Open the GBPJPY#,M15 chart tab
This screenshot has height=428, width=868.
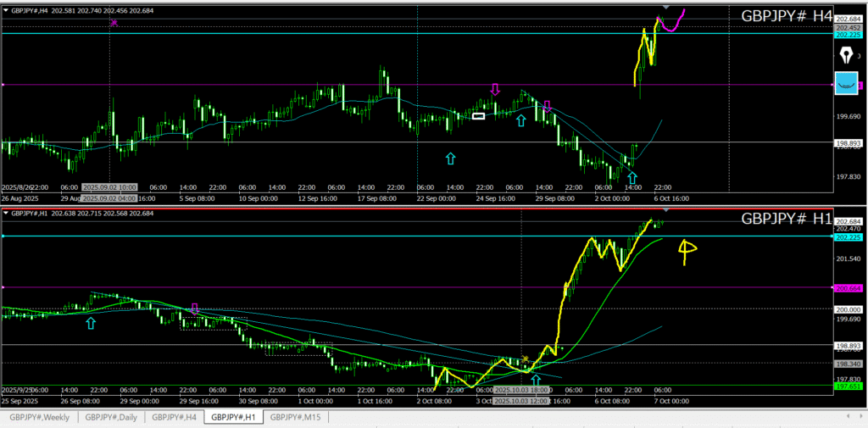pos(297,417)
